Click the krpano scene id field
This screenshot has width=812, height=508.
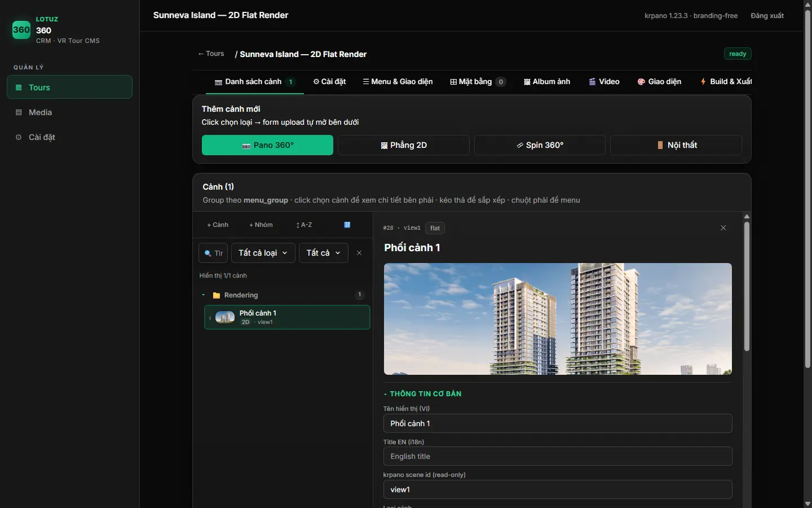(x=558, y=489)
